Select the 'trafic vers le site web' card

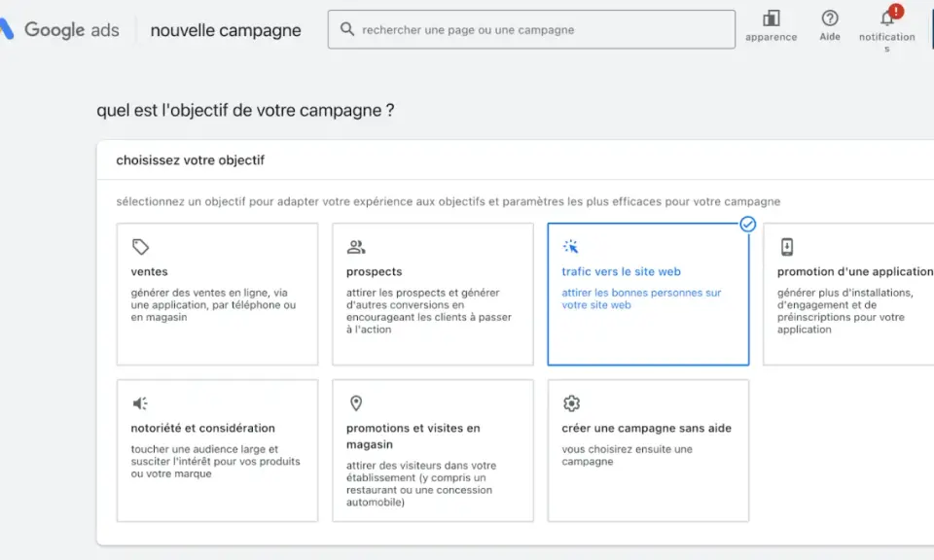point(648,294)
